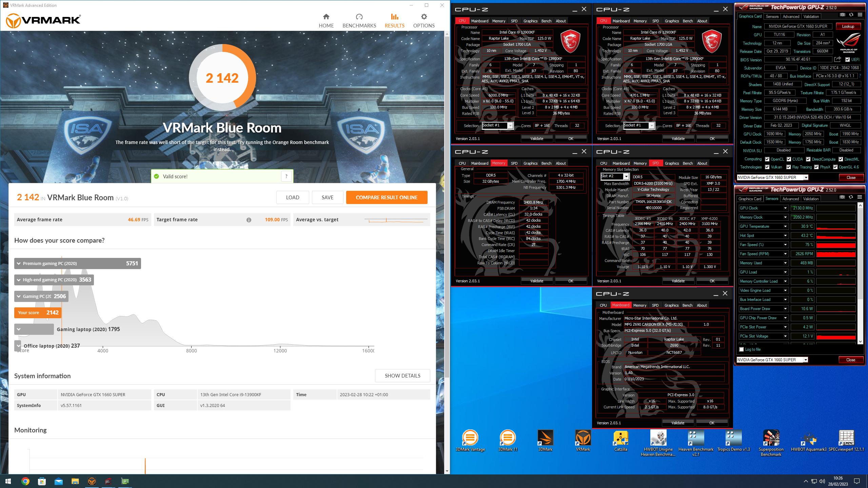Toggle the Vulkan checkbox
Image resolution: width=868 pixels, height=488 pixels.
[x=767, y=167]
